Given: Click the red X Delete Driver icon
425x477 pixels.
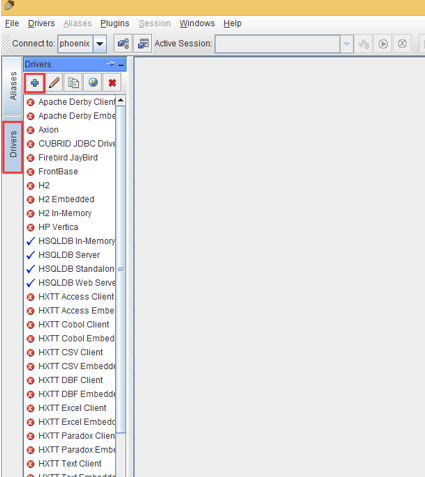Looking at the screenshot, I should click(x=112, y=83).
